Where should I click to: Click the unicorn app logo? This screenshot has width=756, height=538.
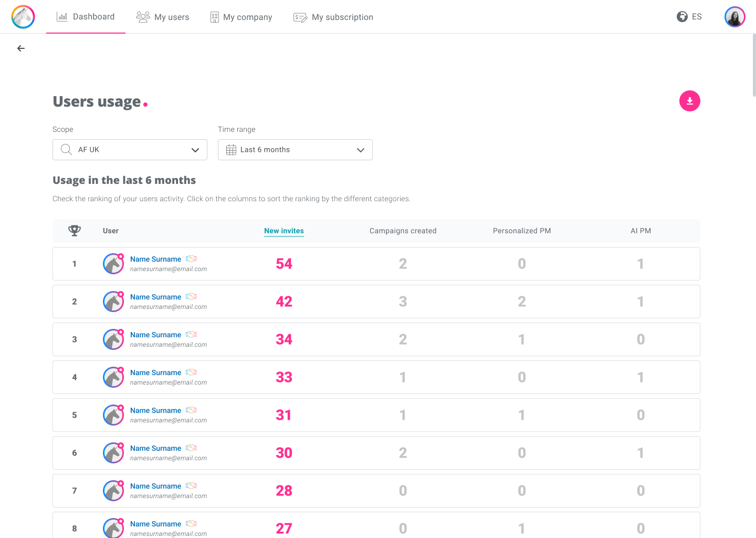click(x=23, y=17)
